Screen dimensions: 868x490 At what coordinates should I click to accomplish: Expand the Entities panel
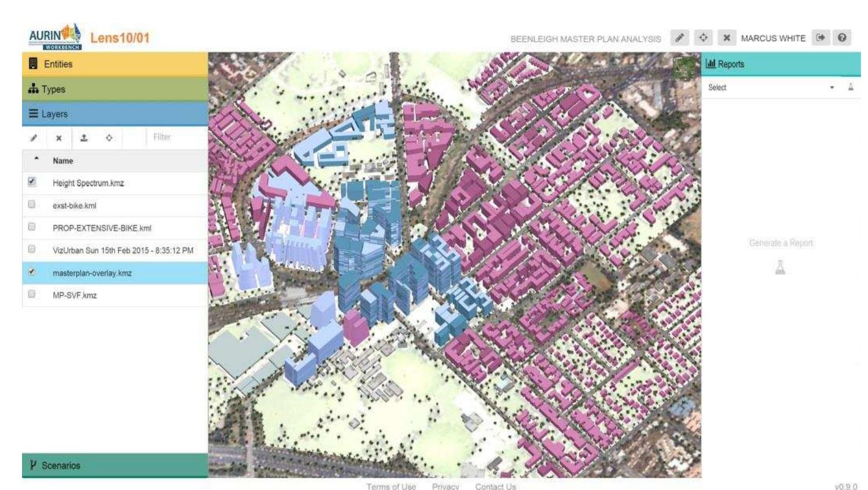click(x=115, y=64)
